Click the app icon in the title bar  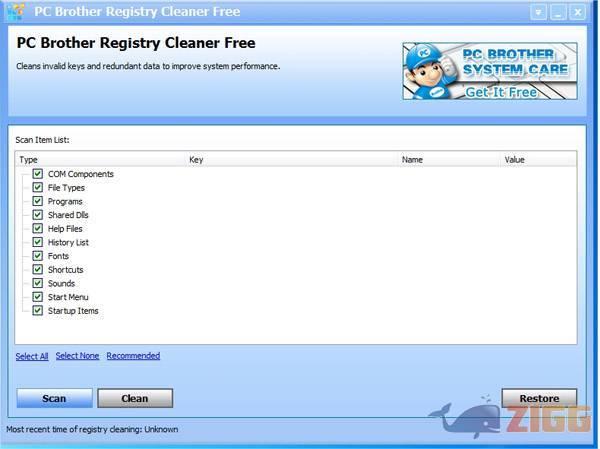16,11
